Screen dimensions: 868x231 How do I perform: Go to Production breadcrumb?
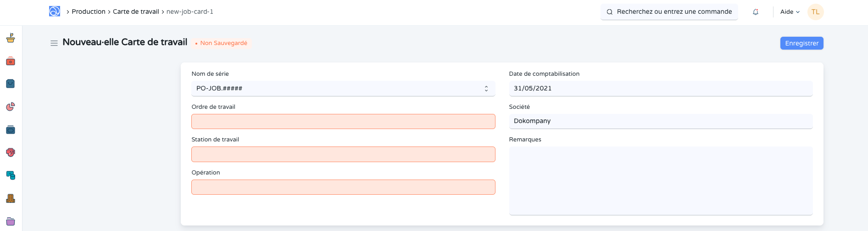(x=89, y=11)
